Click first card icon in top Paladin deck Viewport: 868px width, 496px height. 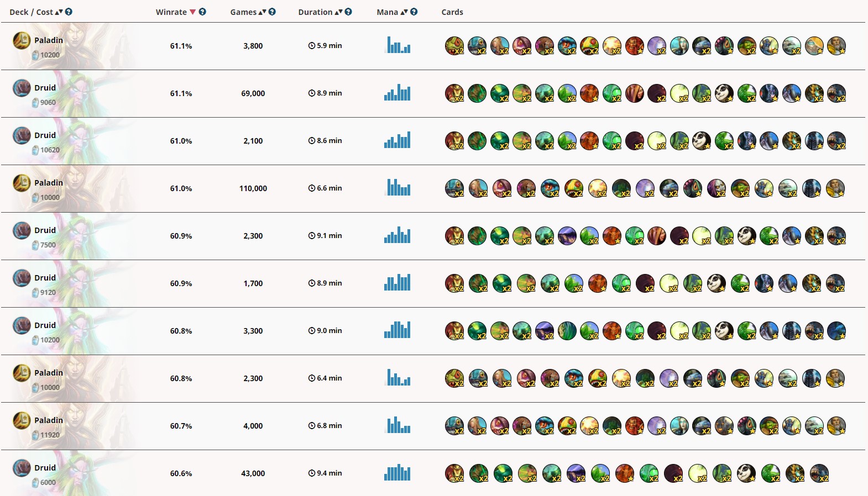[x=454, y=46]
